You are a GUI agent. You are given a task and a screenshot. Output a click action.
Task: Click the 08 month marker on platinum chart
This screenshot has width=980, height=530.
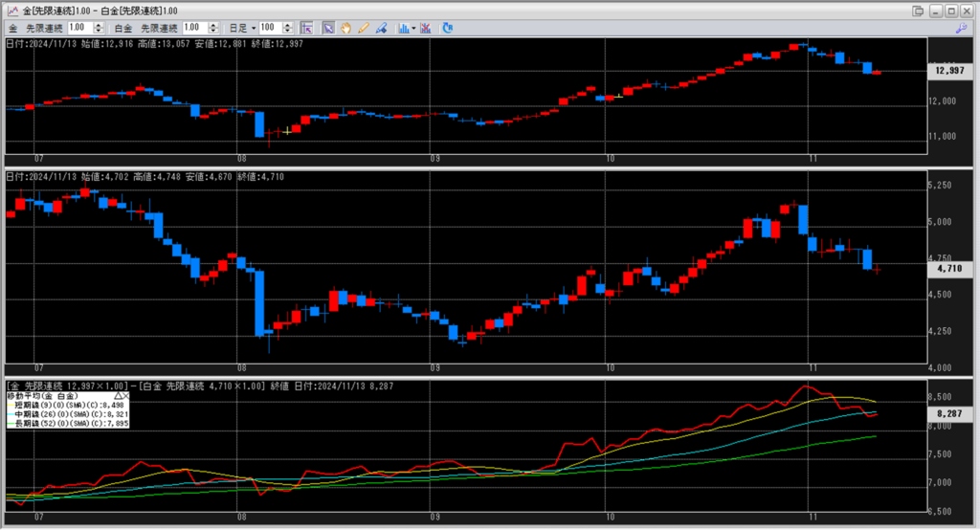[x=242, y=368]
